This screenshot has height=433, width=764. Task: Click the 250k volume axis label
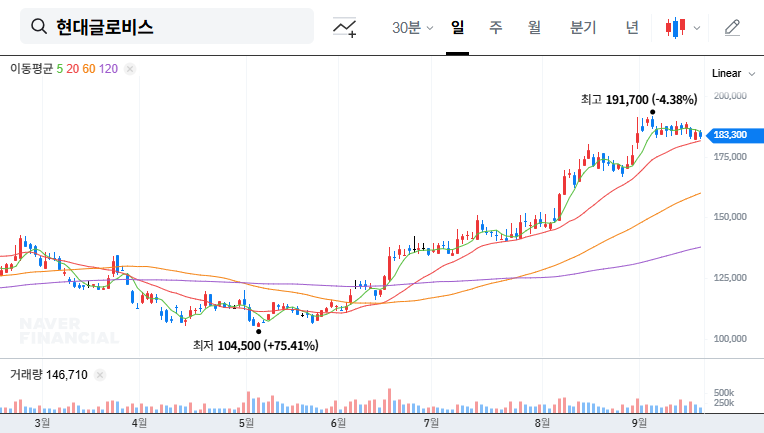tap(724, 403)
